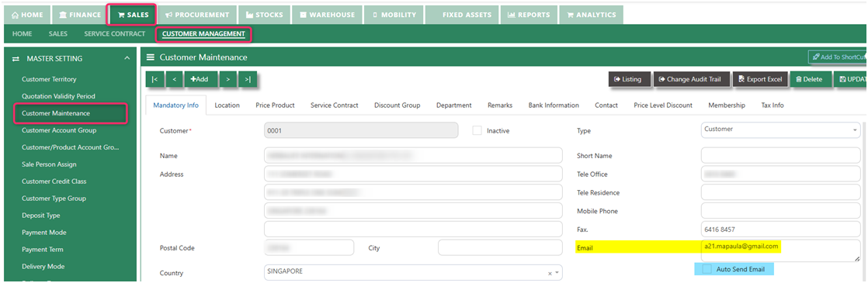Switch to the Membership tab
Screen dimensions: 868x283
point(727,105)
